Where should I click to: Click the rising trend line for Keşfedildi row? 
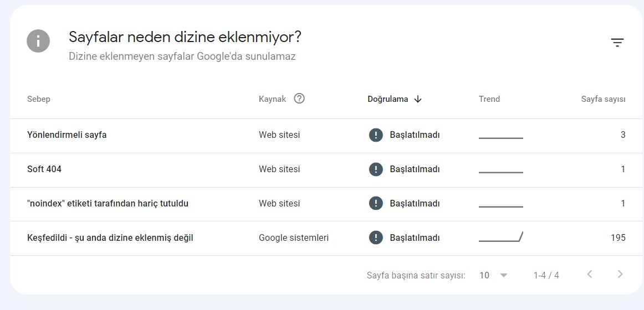click(500, 237)
